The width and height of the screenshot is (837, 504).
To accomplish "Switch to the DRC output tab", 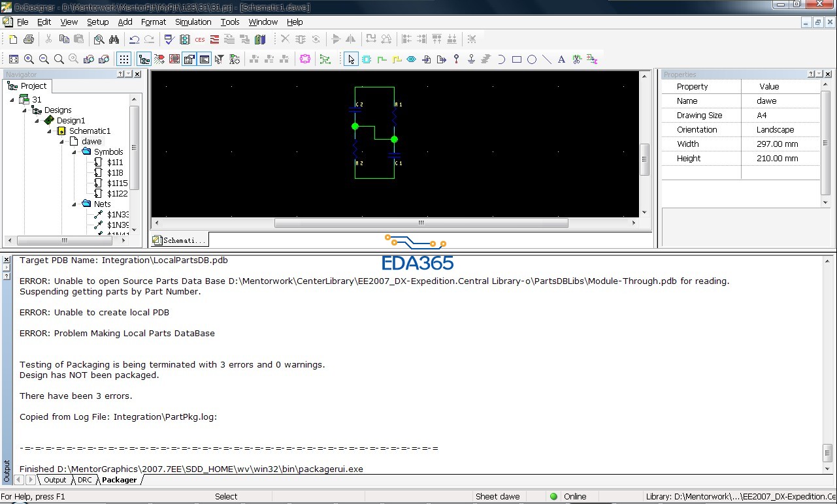I will click(x=85, y=480).
